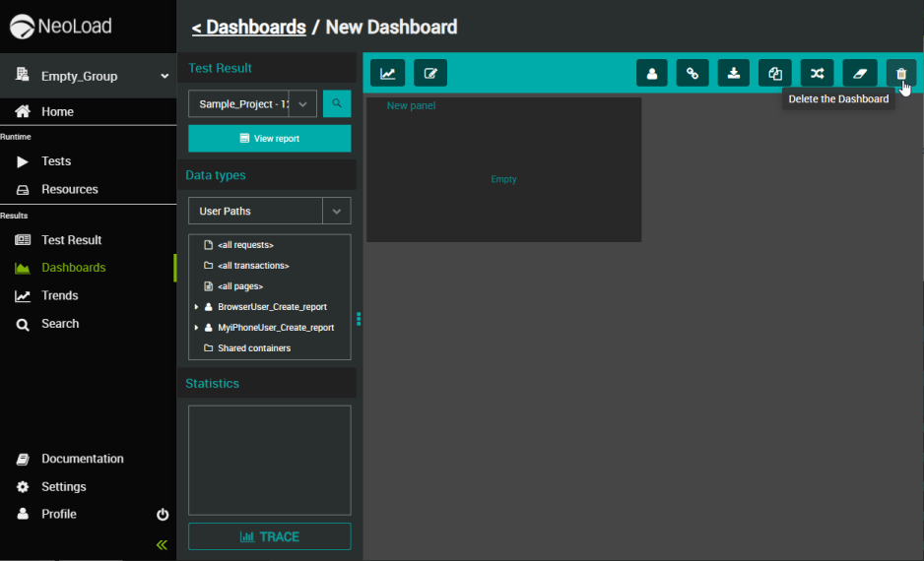Go back via the Dashboards breadcrumb link
The image size is (924, 561).
pos(248,27)
